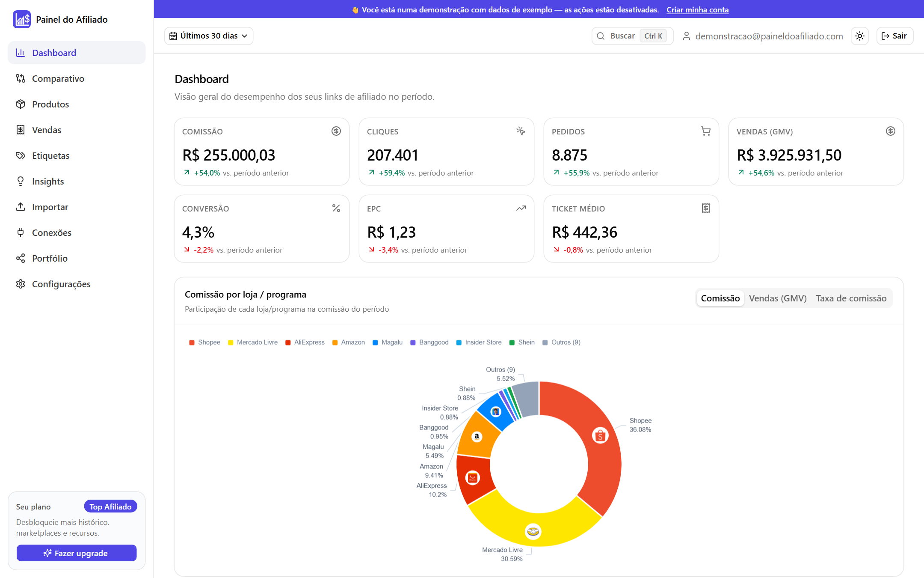The height and width of the screenshot is (578, 924).
Task: Click the Conexões plug icon
Action: 21,232
